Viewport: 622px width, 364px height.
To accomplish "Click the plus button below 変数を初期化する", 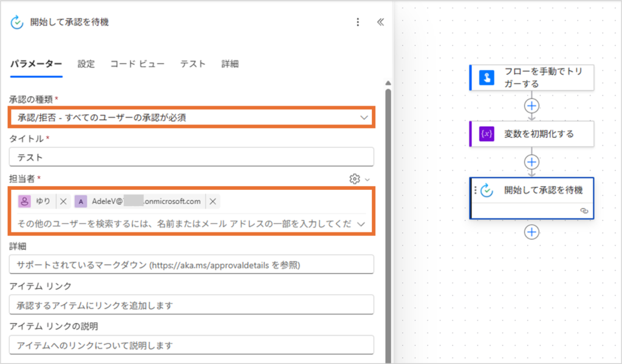I will (x=532, y=162).
